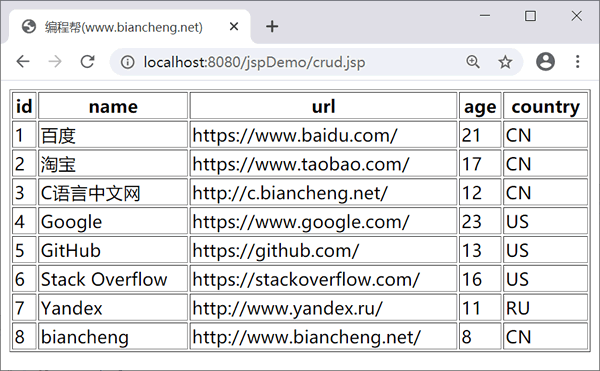Click the country cell in Stack Overflow row

pyautogui.click(x=546, y=278)
